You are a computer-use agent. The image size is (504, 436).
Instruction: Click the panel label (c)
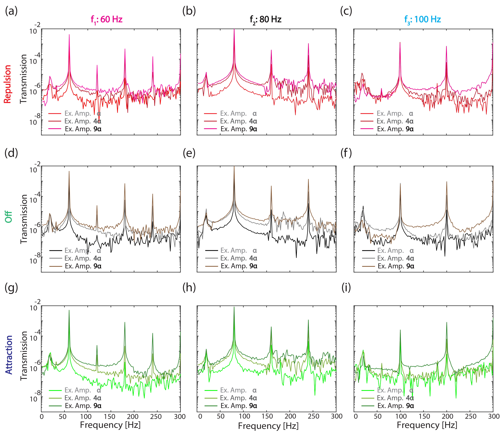coord(346,11)
